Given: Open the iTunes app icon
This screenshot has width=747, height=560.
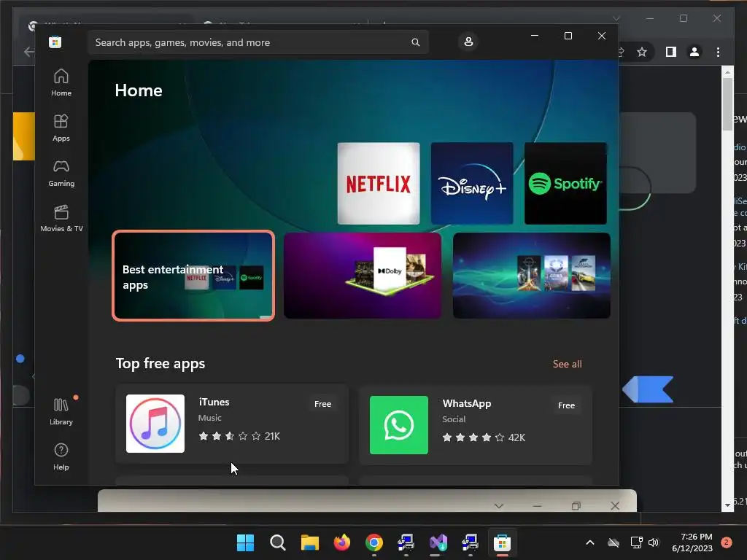Looking at the screenshot, I should coord(155,424).
